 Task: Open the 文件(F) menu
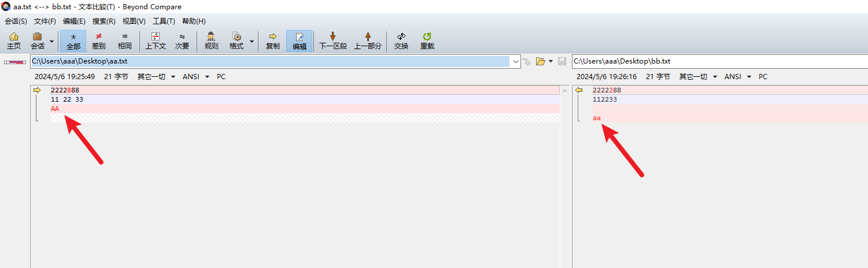coord(45,21)
